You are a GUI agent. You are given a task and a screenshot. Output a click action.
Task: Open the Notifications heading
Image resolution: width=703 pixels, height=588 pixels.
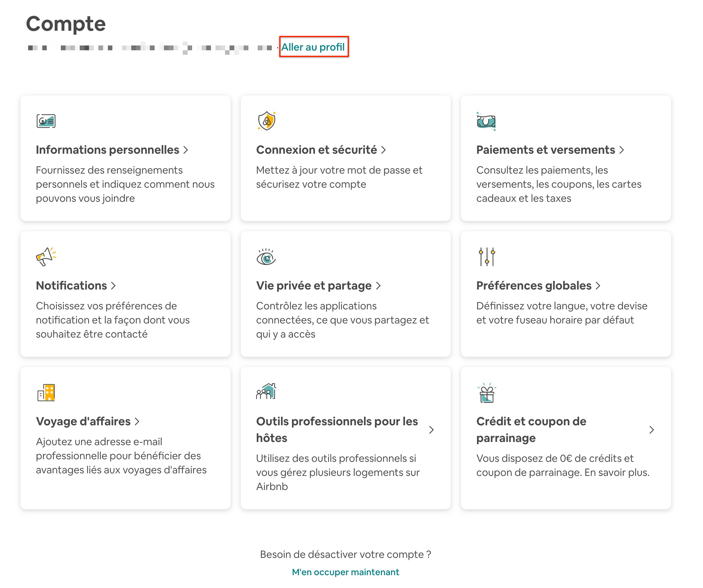(x=71, y=286)
